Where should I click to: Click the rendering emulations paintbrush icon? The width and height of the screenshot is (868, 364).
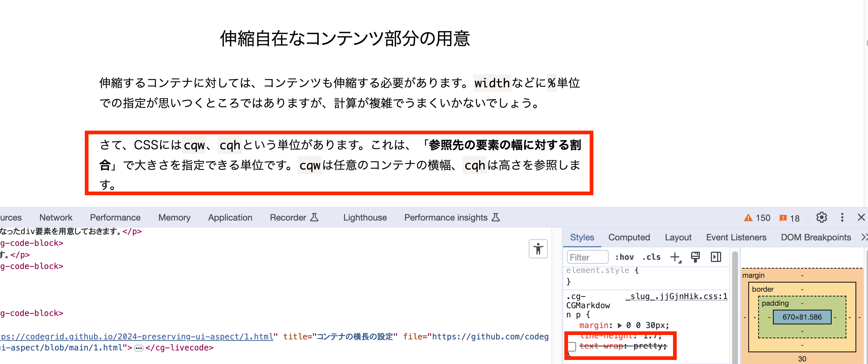695,256
